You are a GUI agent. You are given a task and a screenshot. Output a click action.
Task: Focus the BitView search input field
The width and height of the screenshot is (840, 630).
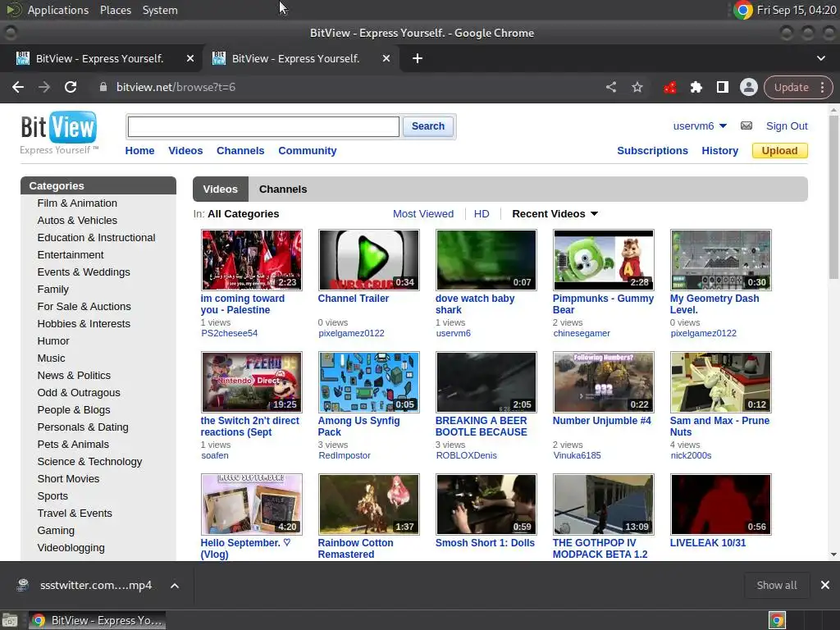click(263, 126)
